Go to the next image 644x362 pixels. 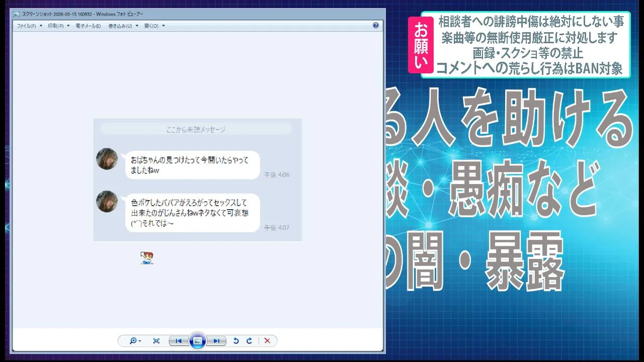coord(216,341)
